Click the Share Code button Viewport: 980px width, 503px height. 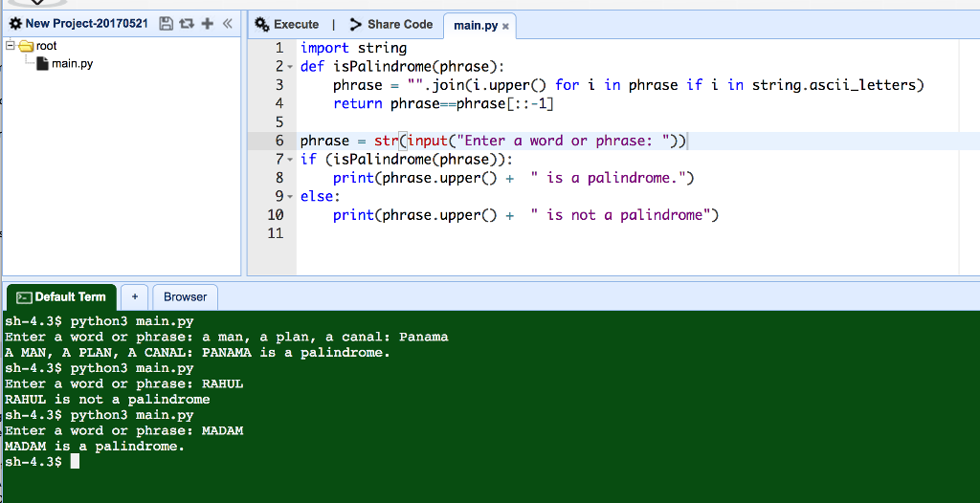[x=391, y=25]
